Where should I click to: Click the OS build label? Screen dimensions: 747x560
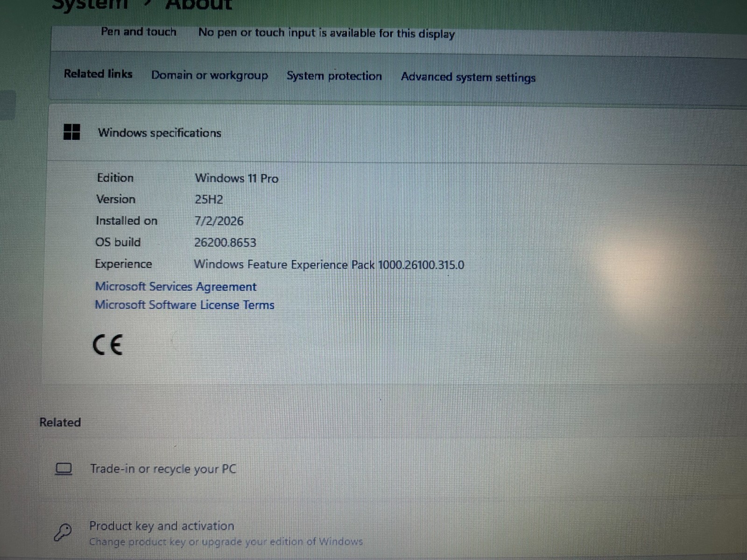click(118, 242)
